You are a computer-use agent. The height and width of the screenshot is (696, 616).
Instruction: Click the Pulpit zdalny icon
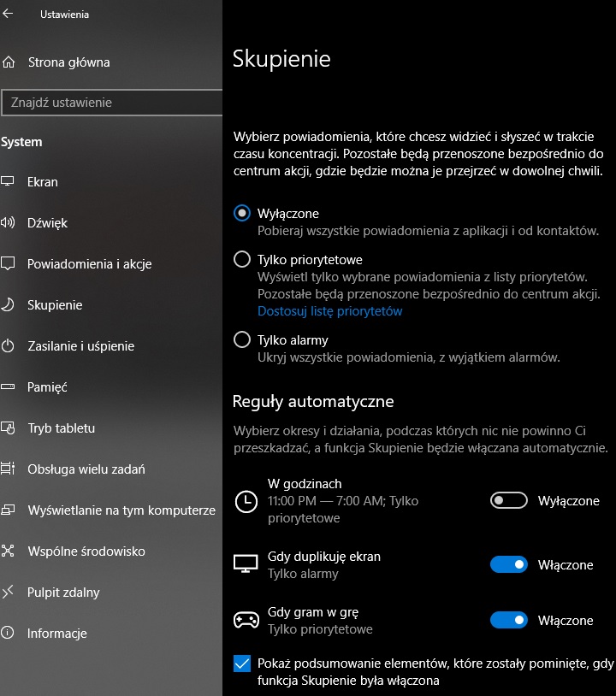8,593
